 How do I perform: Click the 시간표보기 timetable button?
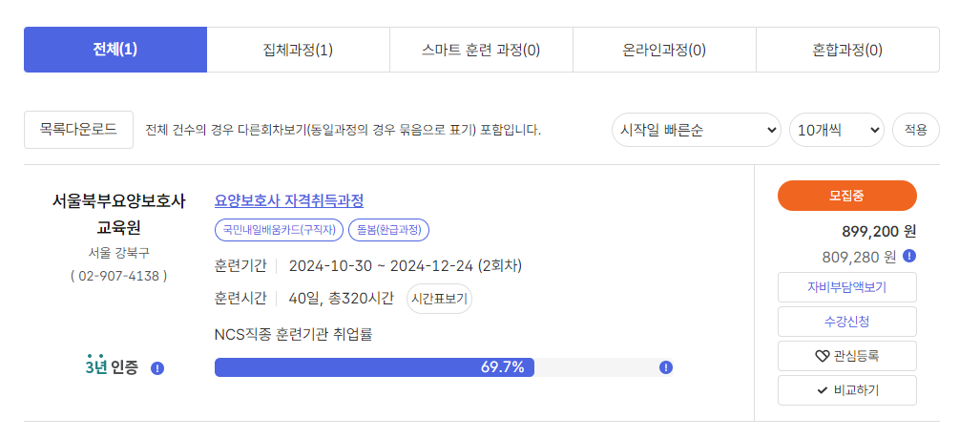[439, 299]
